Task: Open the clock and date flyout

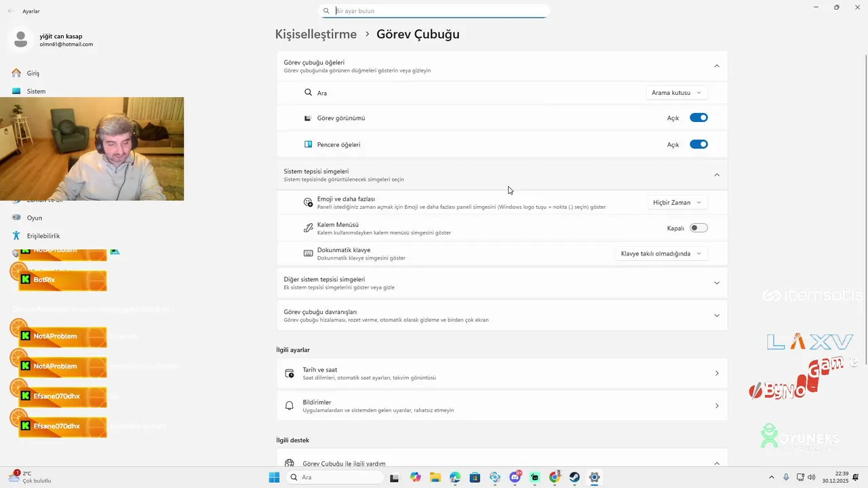Action: tap(835, 477)
